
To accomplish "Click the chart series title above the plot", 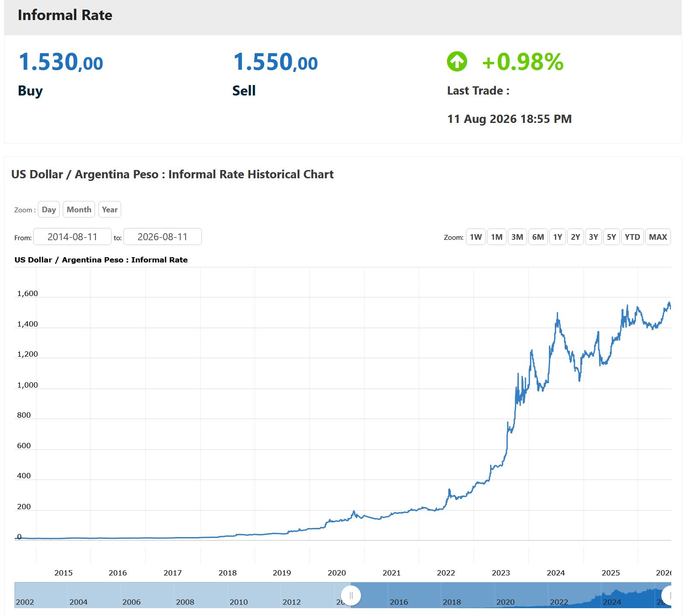I will (x=101, y=260).
